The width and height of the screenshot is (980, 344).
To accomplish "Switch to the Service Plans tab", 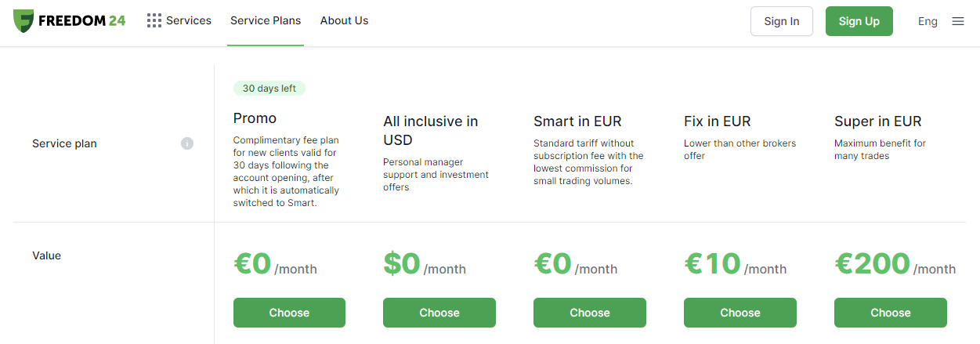I will click(266, 20).
